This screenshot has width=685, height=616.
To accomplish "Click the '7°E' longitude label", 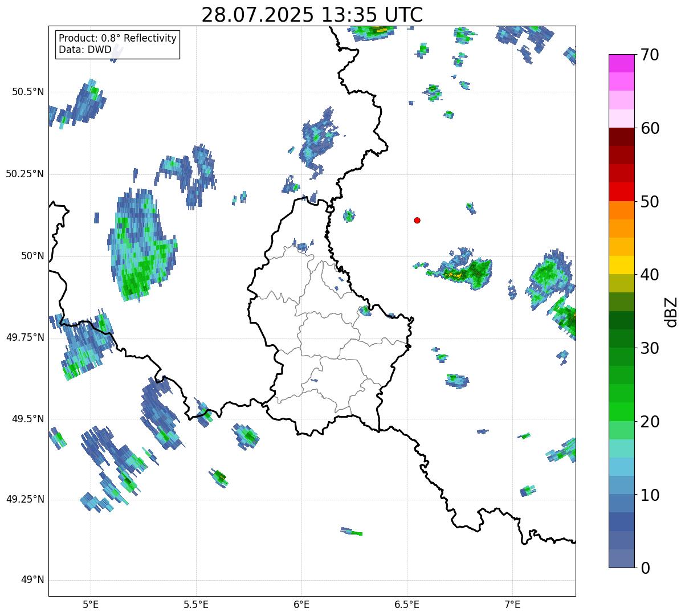I will click(x=512, y=604).
